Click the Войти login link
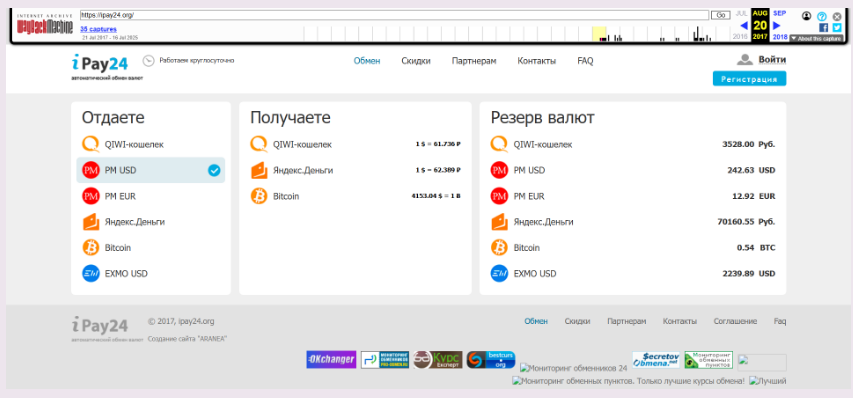This screenshot has height=398, width=853. [x=772, y=60]
